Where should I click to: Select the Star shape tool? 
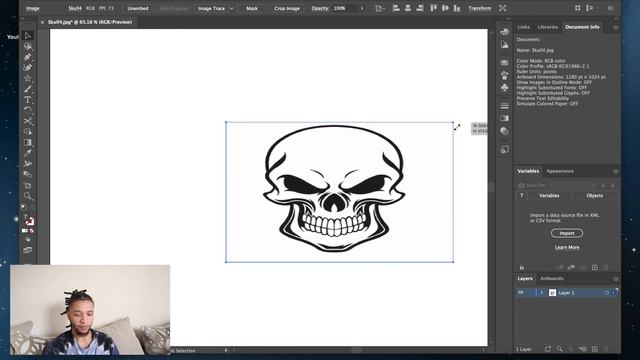(x=27, y=78)
